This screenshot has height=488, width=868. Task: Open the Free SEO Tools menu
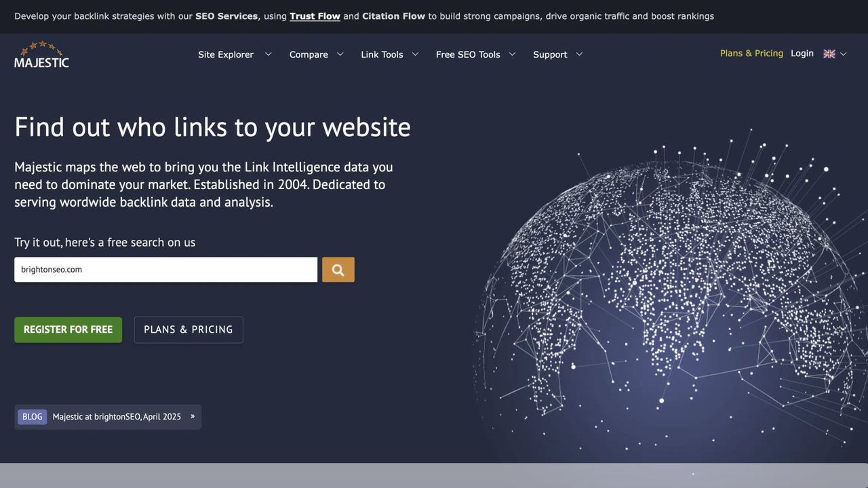coord(468,54)
